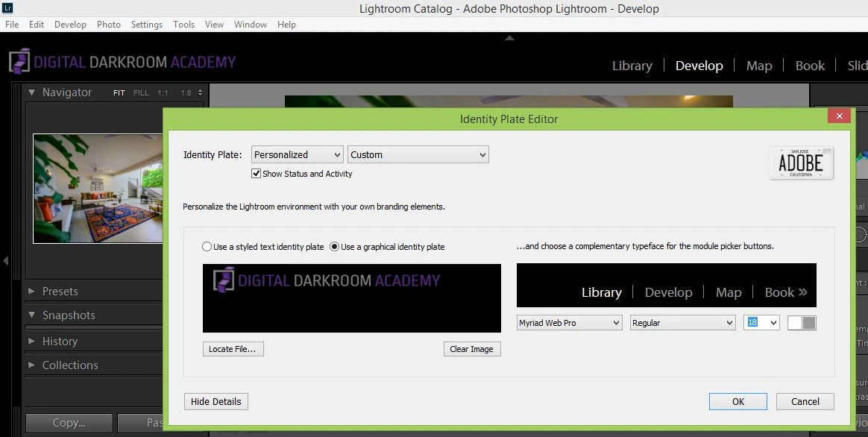Viewport: 868px width, 437px height.
Task: Switch to the Book module
Action: [810, 66]
